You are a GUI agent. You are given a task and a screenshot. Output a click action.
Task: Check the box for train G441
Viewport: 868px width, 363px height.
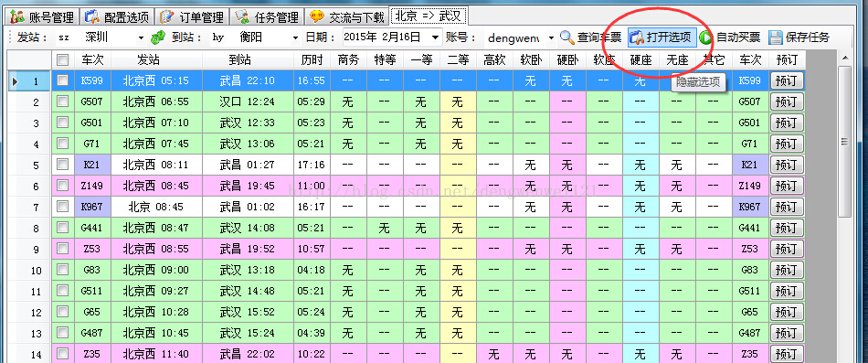63,228
